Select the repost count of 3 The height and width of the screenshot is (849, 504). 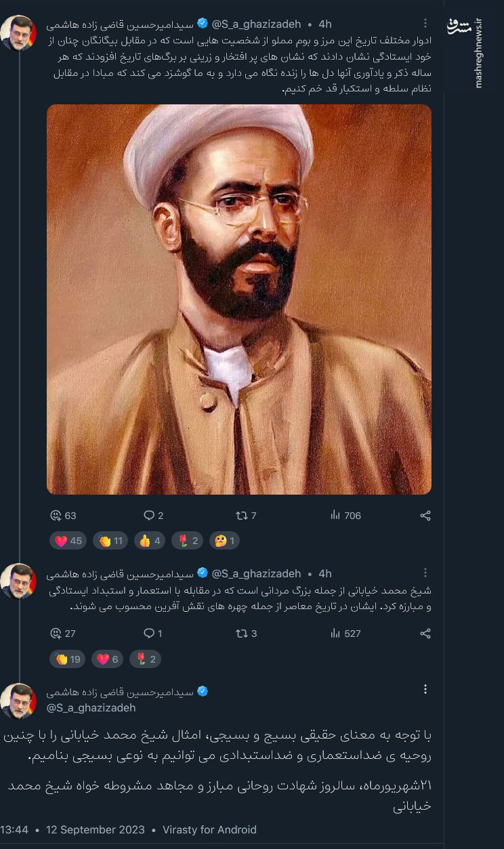242,634
